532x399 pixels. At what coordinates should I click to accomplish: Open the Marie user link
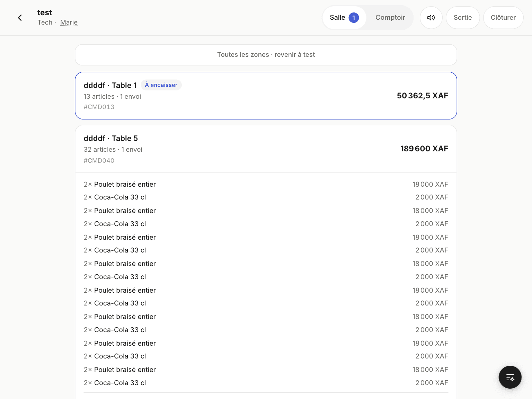pos(69,23)
